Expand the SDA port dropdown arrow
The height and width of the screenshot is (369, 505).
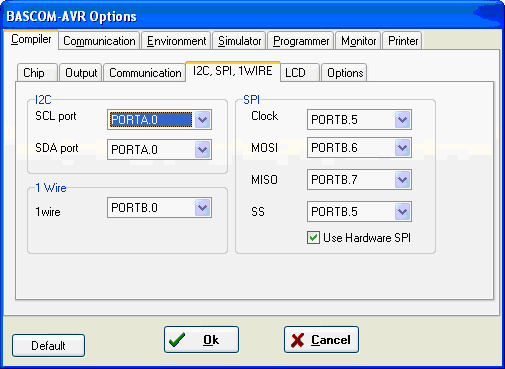[203, 149]
